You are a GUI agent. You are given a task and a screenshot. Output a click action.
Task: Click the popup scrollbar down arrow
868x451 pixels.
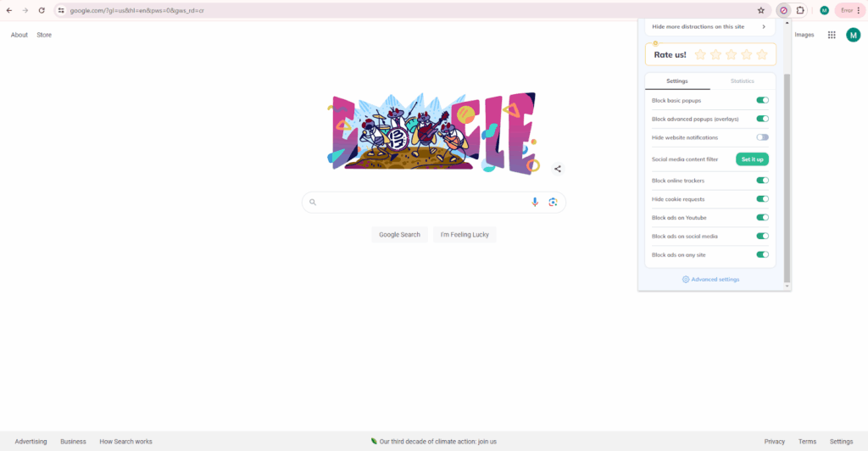787,287
